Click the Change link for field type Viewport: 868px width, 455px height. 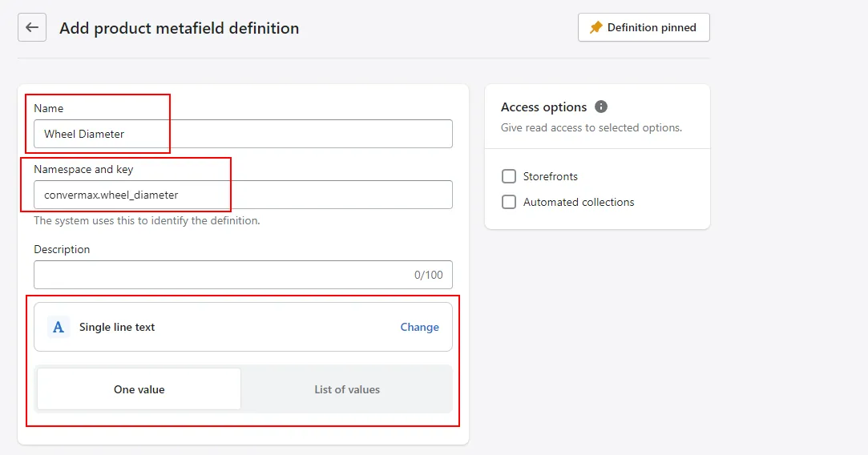tap(420, 327)
